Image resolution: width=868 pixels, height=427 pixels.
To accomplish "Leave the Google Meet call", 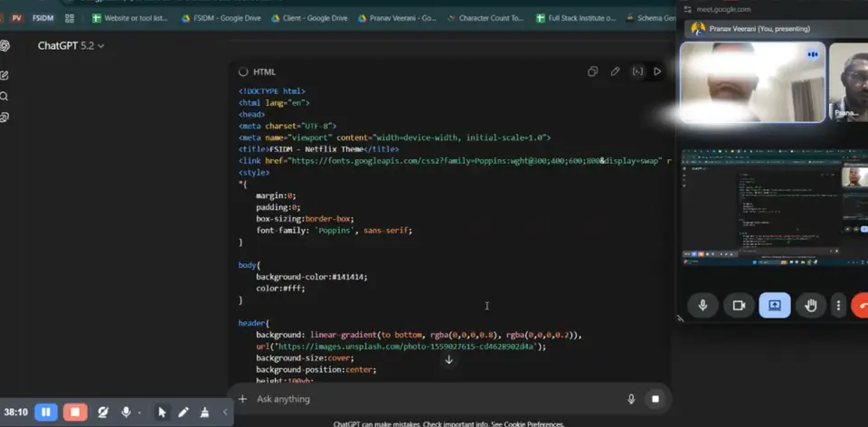I will coord(860,305).
